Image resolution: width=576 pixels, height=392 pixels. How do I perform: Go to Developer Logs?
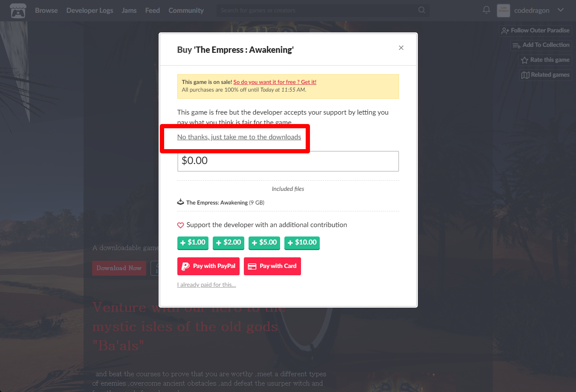(x=90, y=10)
